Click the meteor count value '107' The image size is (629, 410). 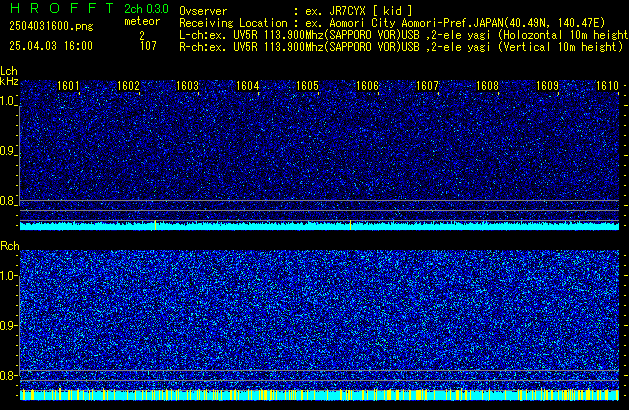[x=148, y=46]
